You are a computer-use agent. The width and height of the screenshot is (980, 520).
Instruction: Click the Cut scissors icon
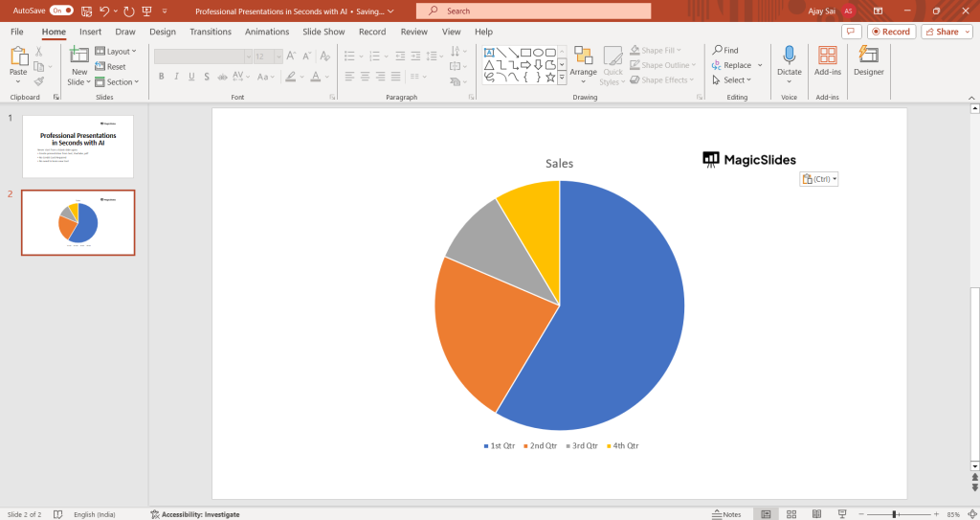(38, 52)
